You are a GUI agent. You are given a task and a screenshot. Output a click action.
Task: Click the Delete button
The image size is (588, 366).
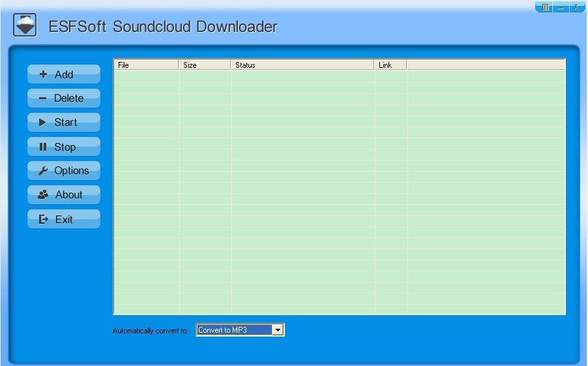[x=64, y=98]
